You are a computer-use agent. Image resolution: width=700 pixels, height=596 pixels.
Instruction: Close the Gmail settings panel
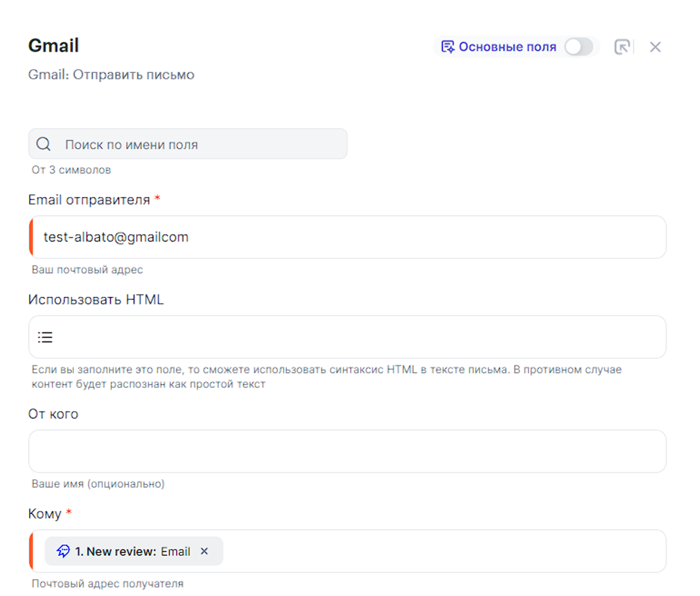[x=655, y=47]
